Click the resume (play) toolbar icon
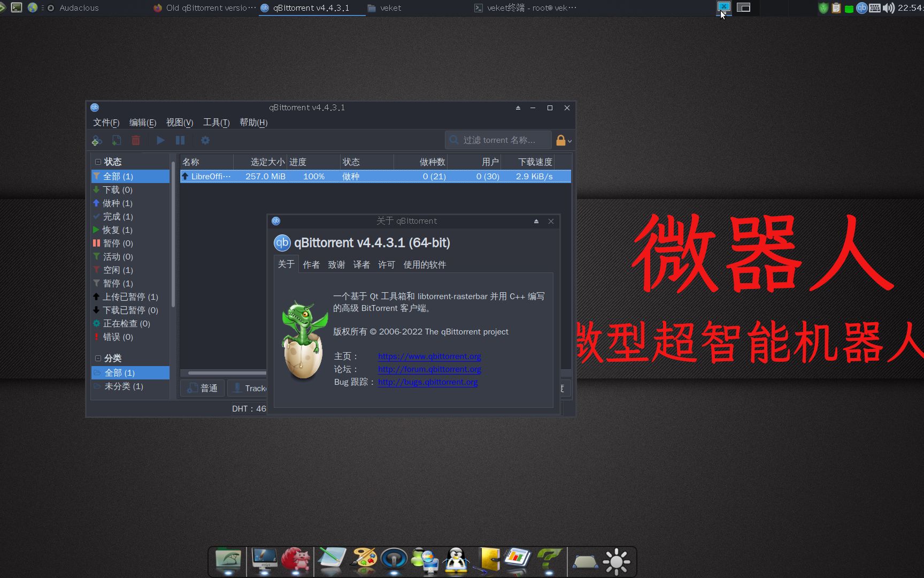The width and height of the screenshot is (924, 578). pyautogui.click(x=160, y=140)
